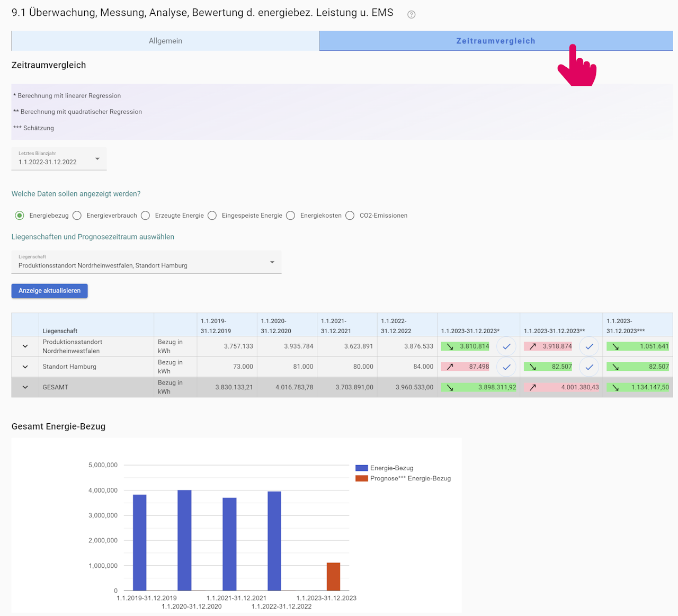Expand the Produktionsstandort Nordrheinwestfalen row
The image size is (678, 616).
pyautogui.click(x=25, y=346)
